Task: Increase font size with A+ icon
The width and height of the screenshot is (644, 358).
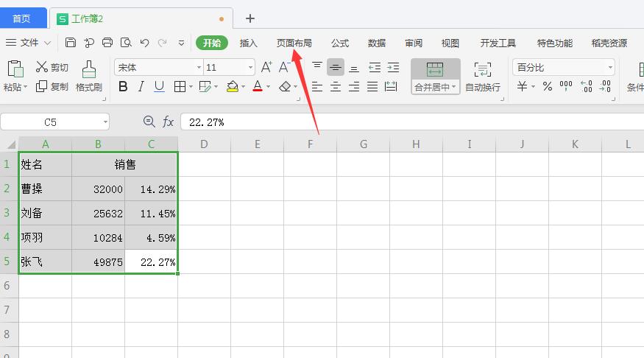Action: click(266, 67)
